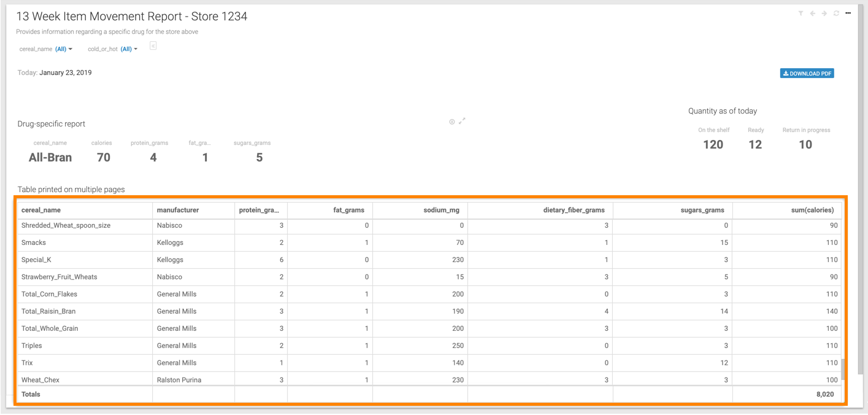Sort the table by the cereal_name column
Viewport: 868px width, 415px height.
point(41,210)
